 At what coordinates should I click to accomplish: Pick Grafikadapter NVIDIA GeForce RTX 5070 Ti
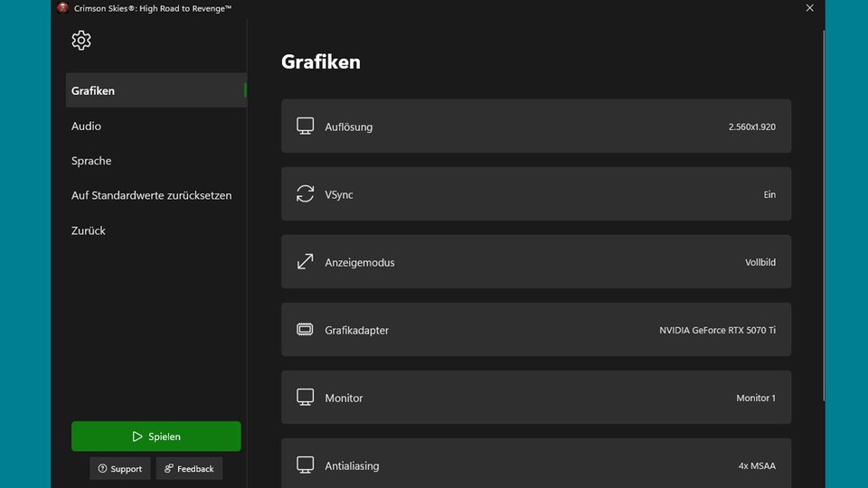(x=717, y=331)
